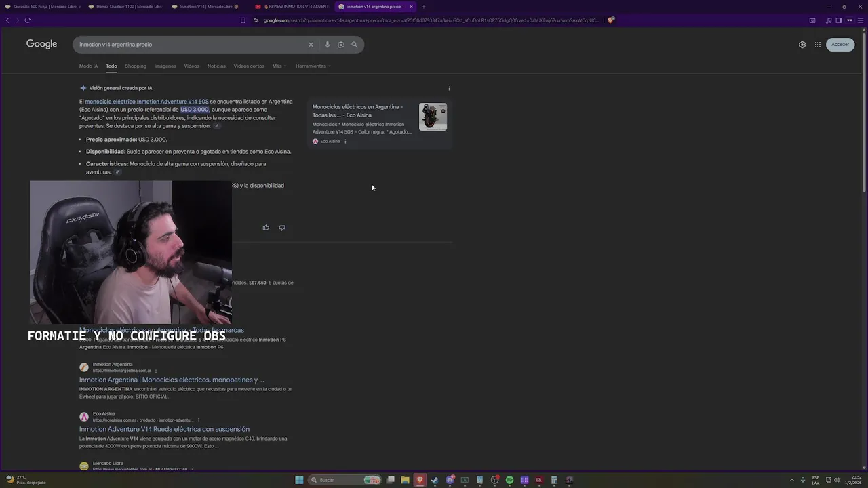This screenshot has height=488, width=868.
Task: Start voice search with microphone icon
Action: pos(328,45)
